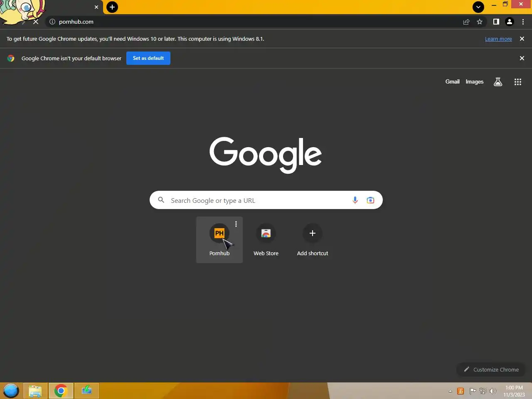Open a new tab with plus button
Image resolution: width=532 pixels, height=399 pixels.
112,7
